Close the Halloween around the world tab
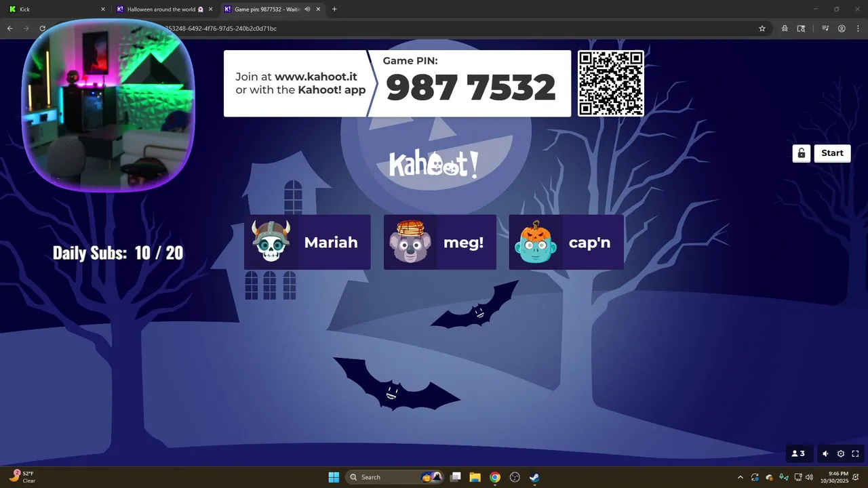Image resolution: width=868 pixels, height=488 pixels. (x=211, y=9)
